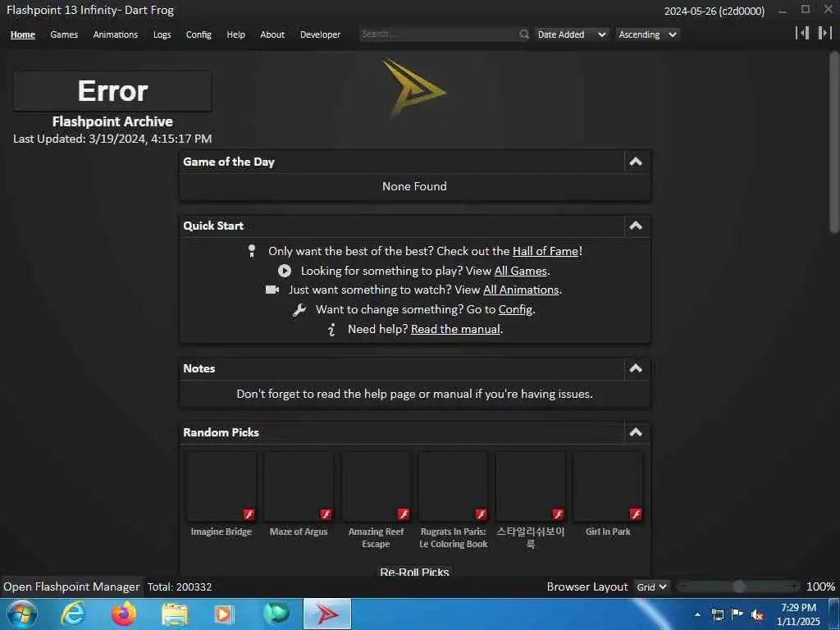This screenshot has height=630, width=840.
Task: Show hidden system tray icons
Action: 697,614
